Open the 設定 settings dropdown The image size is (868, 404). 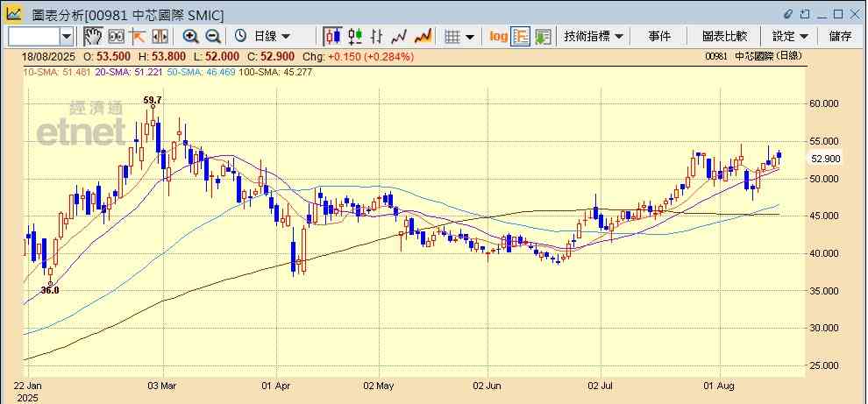pos(789,37)
